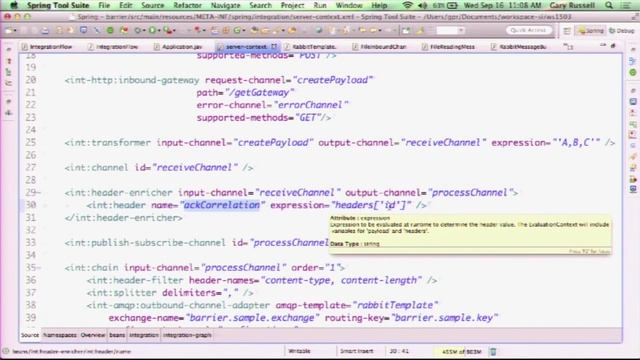Click the second left sidebar icon

point(9,61)
